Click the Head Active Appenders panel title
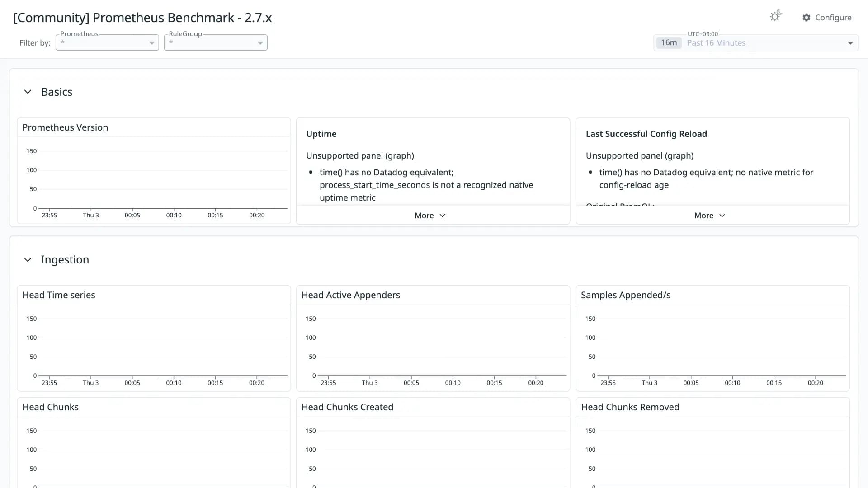This screenshot has height=488, width=868. pyautogui.click(x=350, y=295)
